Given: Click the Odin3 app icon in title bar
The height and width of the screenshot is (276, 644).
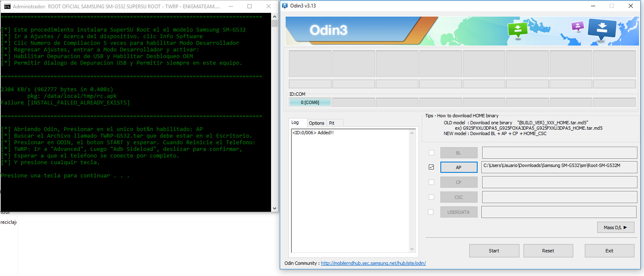Looking at the screenshot, I should 285,6.
